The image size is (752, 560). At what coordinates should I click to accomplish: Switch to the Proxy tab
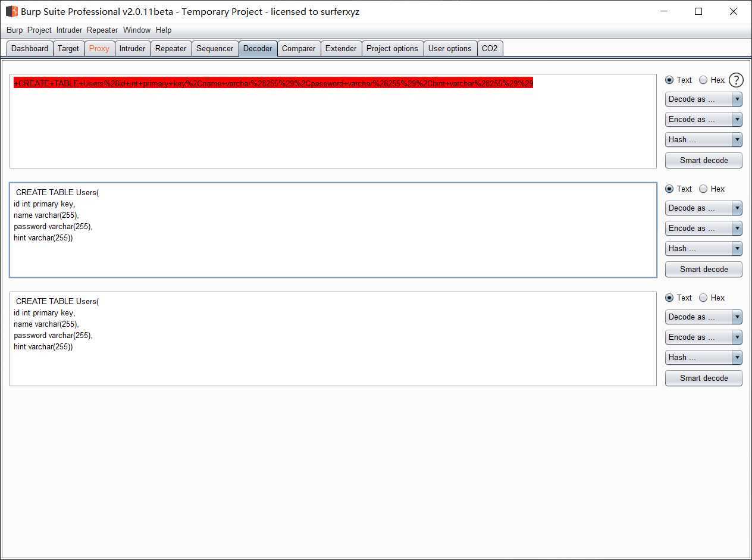[99, 48]
